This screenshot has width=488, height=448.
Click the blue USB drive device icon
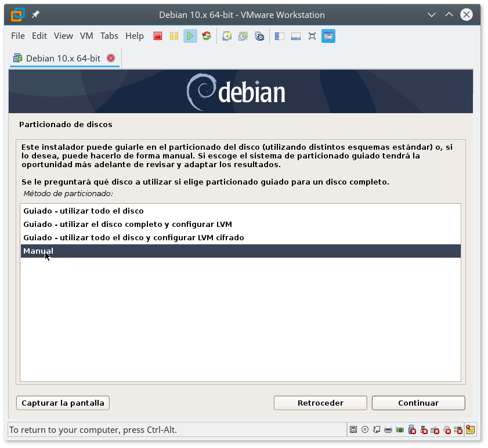pos(412,429)
